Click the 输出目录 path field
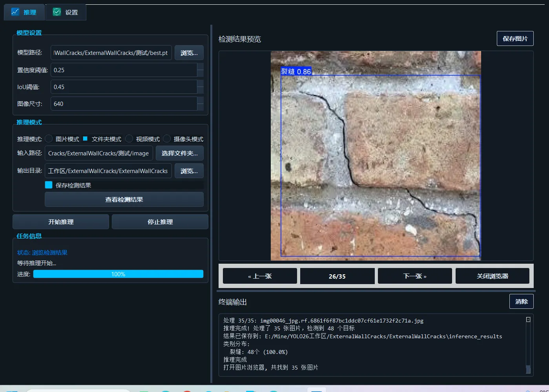The image size is (549, 392). (x=108, y=171)
